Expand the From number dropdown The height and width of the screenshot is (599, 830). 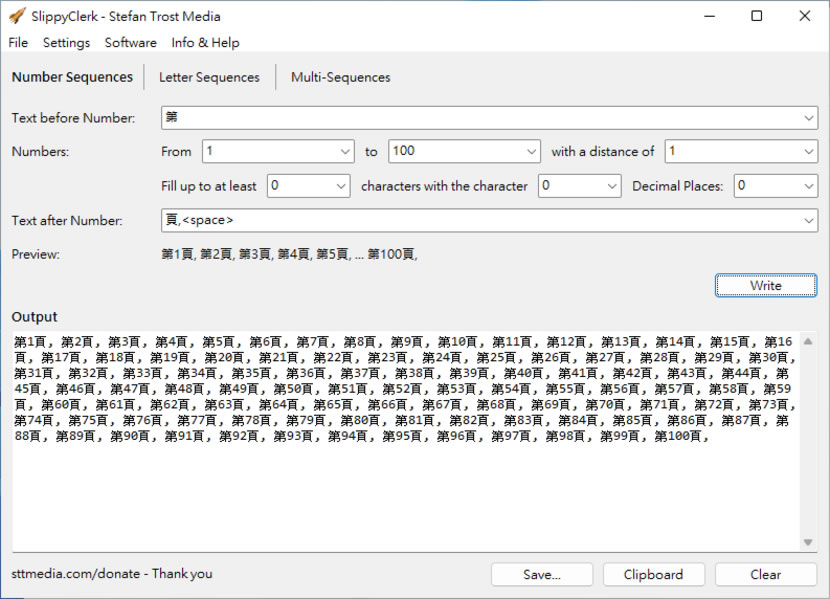pyautogui.click(x=345, y=152)
